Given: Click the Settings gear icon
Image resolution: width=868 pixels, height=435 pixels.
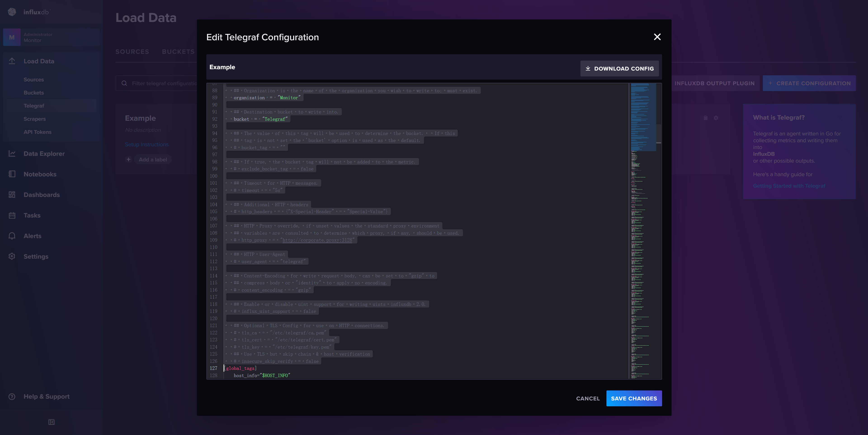Looking at the screenshot, I should pos(12,256).
